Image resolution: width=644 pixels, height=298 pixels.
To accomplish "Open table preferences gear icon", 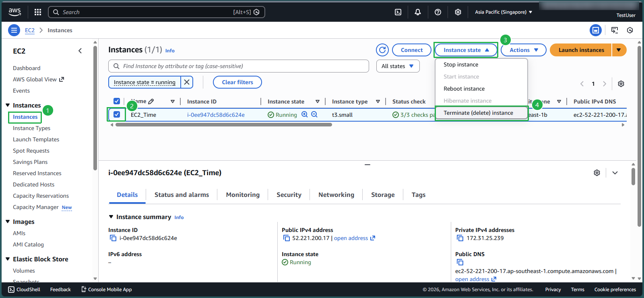I will pos(621,84).
